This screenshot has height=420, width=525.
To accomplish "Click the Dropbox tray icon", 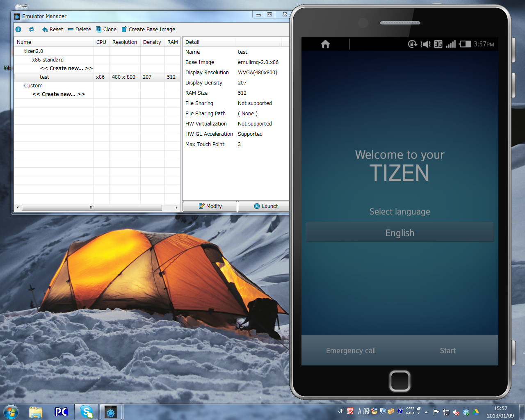I will coord(466,412).
